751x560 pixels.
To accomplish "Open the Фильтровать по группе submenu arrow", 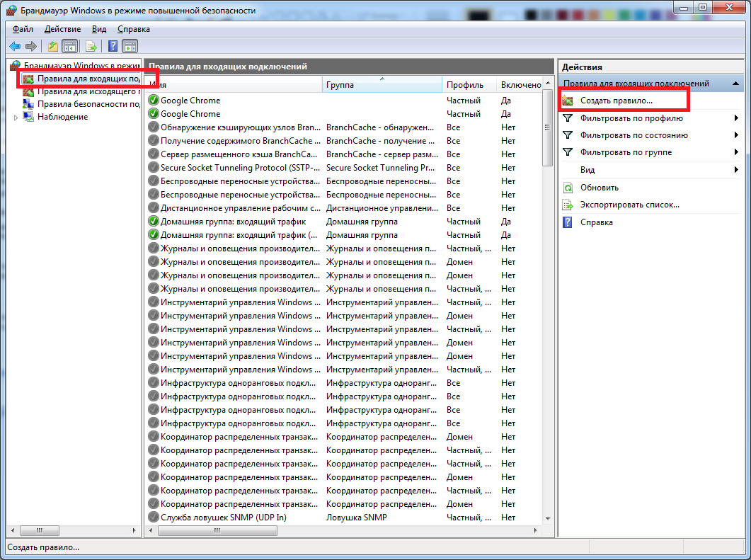I will tap(737, 152).
